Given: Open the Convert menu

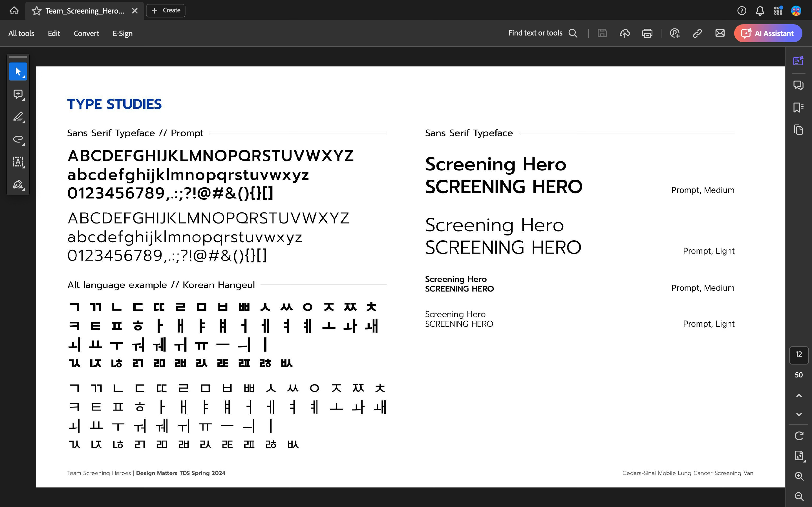Looking at the screenshot, I should tap(86, 33).
